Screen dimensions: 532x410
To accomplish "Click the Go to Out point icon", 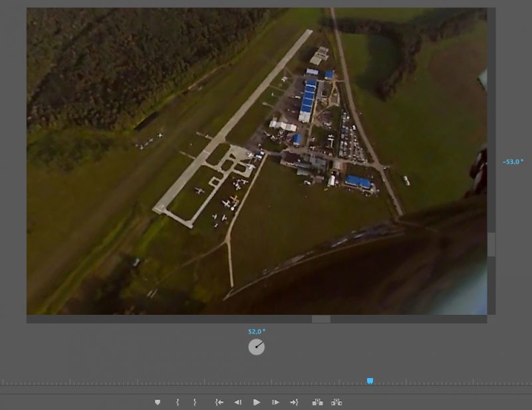I will (x=294, y=402).
